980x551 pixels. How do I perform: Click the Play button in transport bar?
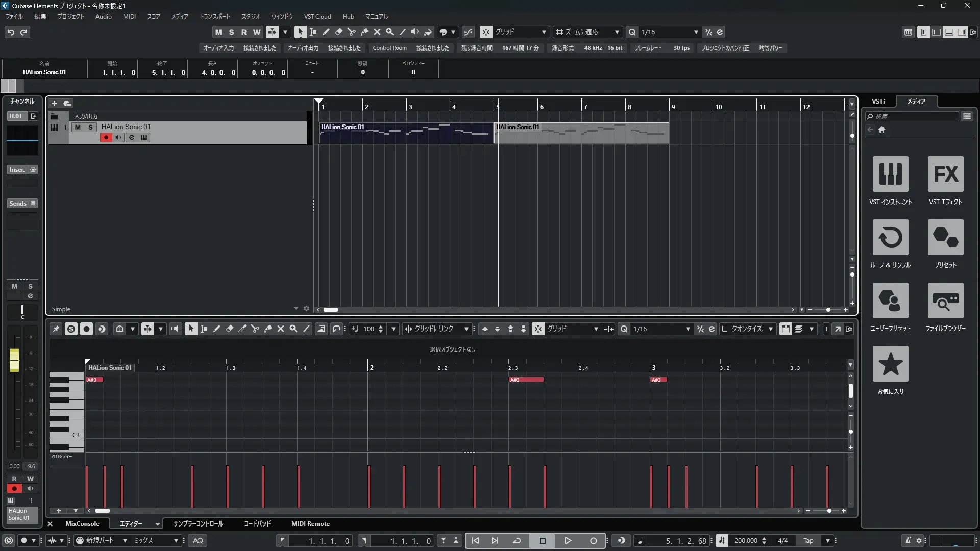click(x=568, y=541)
